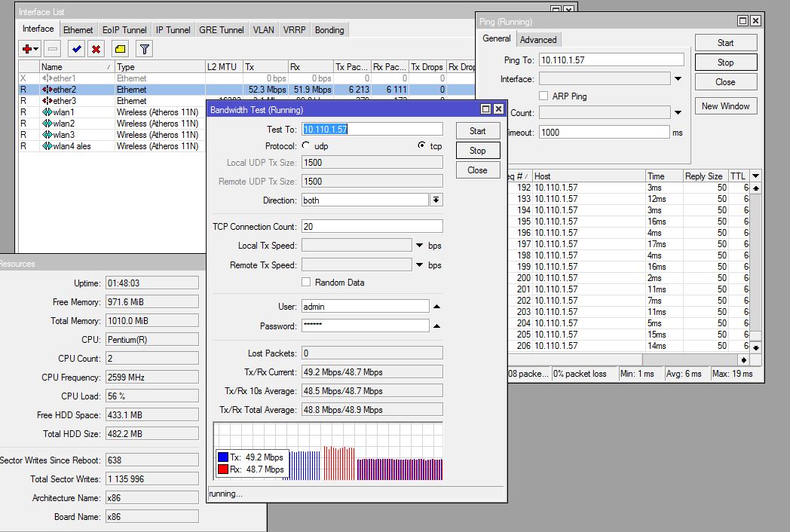Collapse the User field arrow
This screenshot has width=790, height=532.
[x=436, y=306]
